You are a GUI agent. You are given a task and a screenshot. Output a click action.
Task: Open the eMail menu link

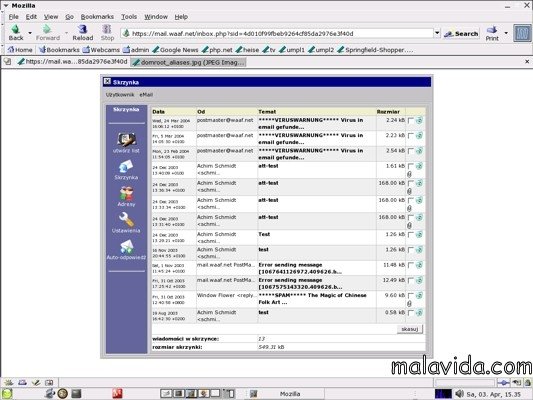coord(146,95)
